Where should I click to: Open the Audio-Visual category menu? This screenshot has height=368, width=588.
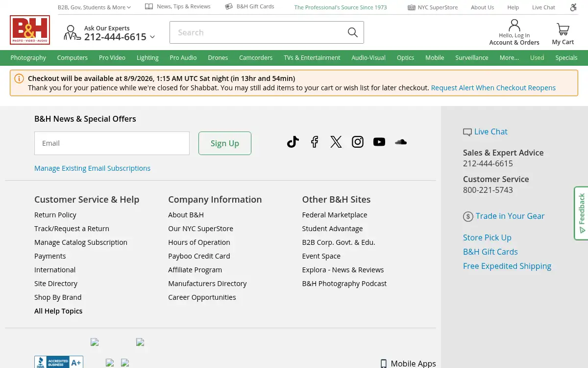[368, 57]
